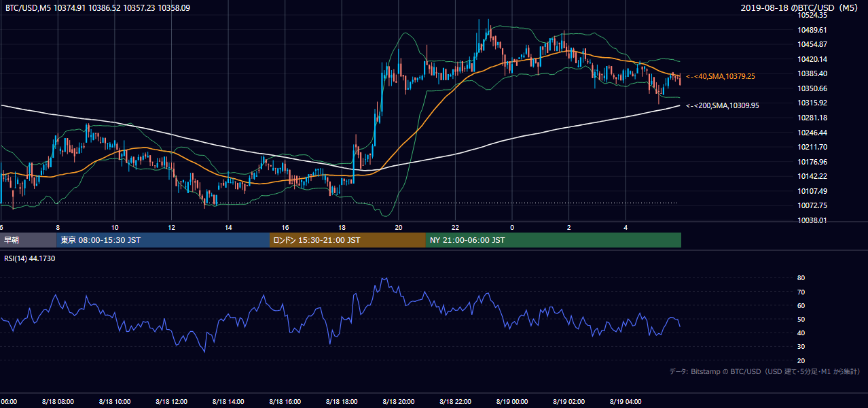Click the Bitstamp data source note

tap(765, 372)
